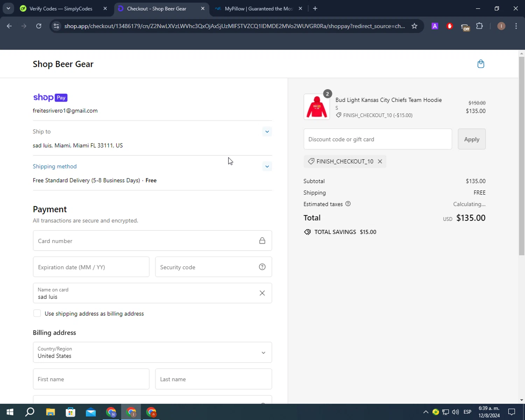525x420 pixels.
Task: Open a new browser tab
Action: tap(315, 8)
